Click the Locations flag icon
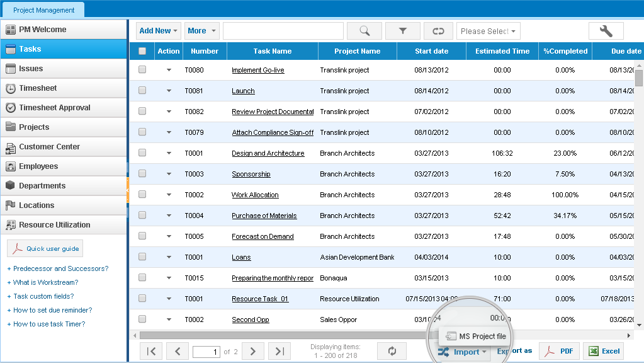The height and width of the screenshot is (363, 644). [x=11, y=205]
